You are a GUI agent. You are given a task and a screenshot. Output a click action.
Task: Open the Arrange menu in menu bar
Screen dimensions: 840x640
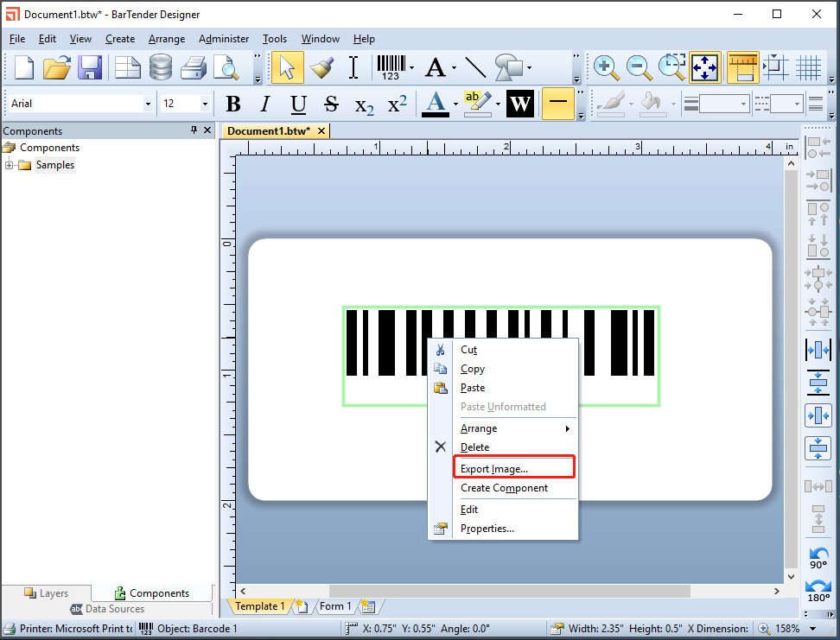(x=167, y=39)
